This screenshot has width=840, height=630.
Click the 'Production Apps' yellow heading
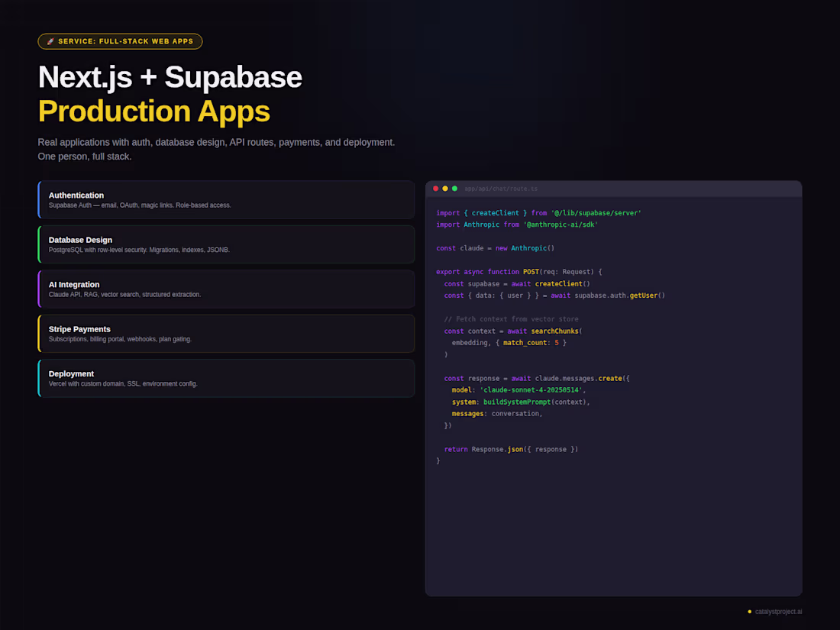click(153, 111)
